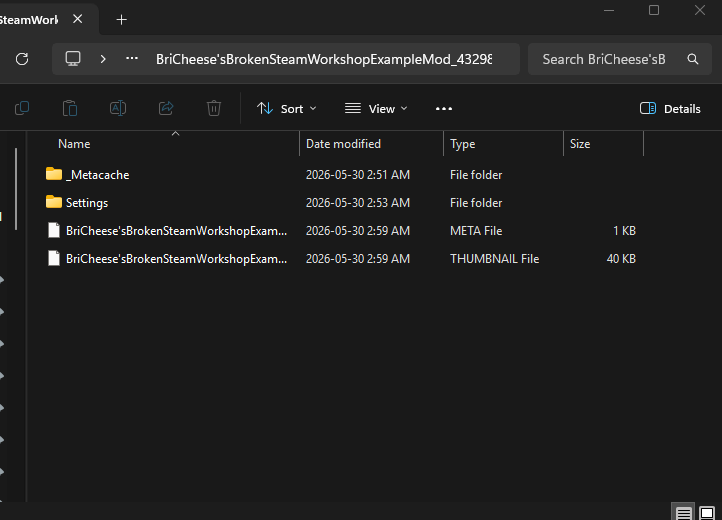Click the 2026-05-30 2:53 AM date cell
722x520 pixels.
[x=358, y=203]
